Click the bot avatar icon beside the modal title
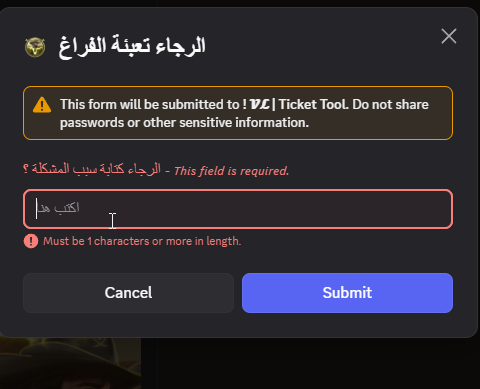Image resolution: width=480 pixels, height=389 pixels. coord(35,47)
